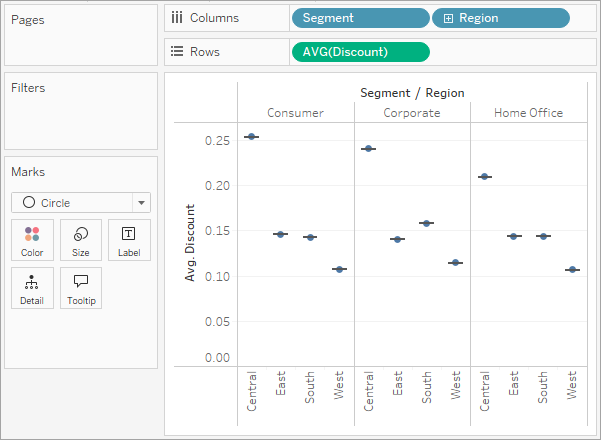This screenshot has width=601, height=440.
Task: Open the Detail marks card
Action: click(32, 288)
